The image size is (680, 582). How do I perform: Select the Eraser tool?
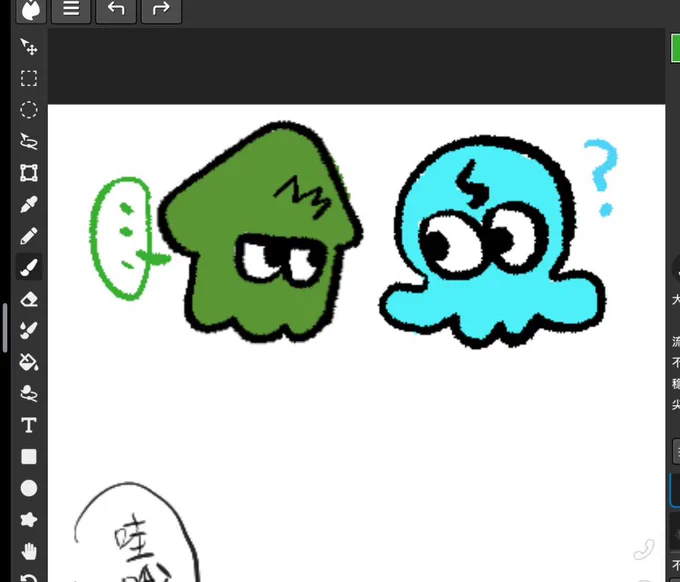coord(29,299)
